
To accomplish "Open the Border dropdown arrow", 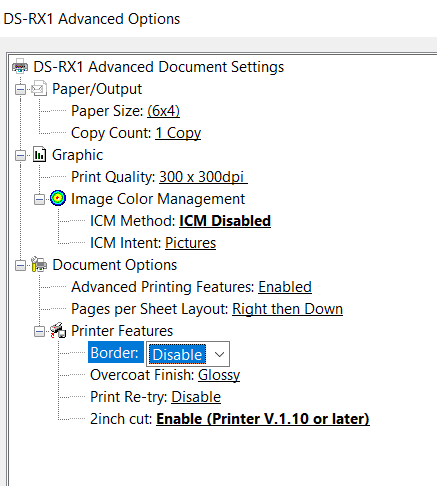I will point(219,354).
